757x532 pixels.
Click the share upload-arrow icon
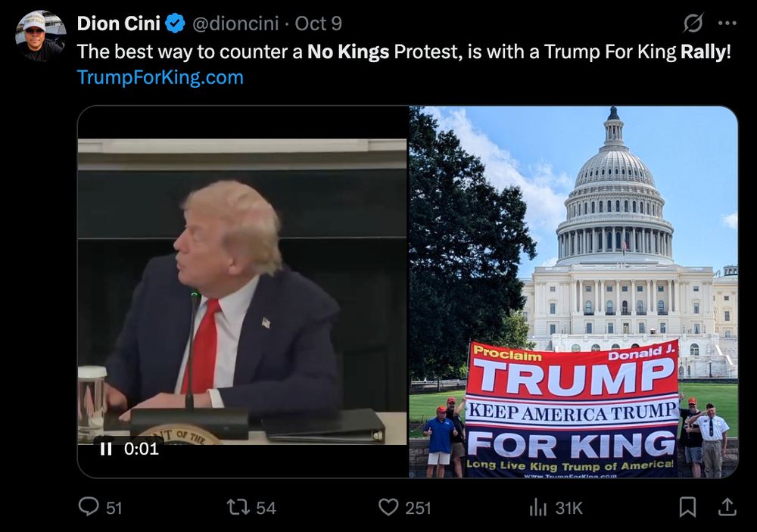[x=727, y=507]
